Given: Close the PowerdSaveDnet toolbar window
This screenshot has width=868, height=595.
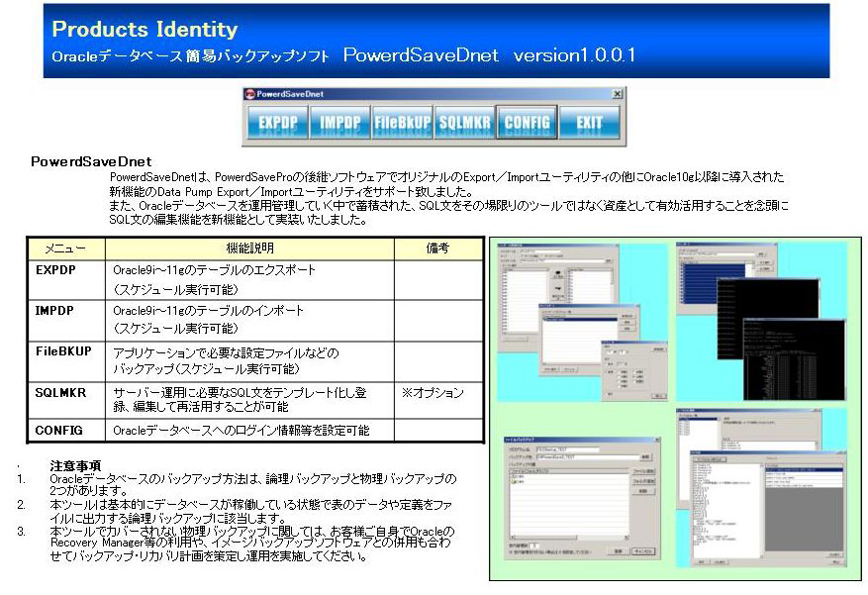Looking at the screenshot, I should 618,94.
